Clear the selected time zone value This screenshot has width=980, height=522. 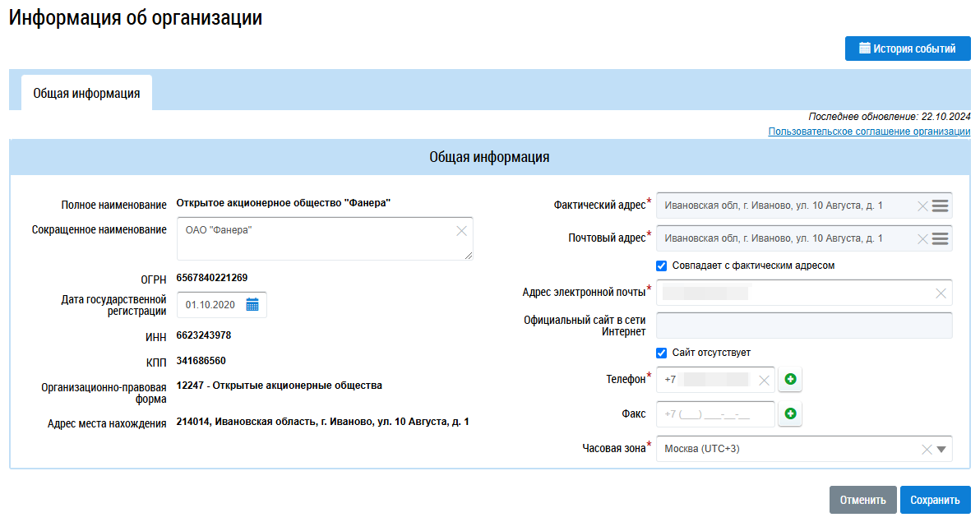(x=927, y=449)
